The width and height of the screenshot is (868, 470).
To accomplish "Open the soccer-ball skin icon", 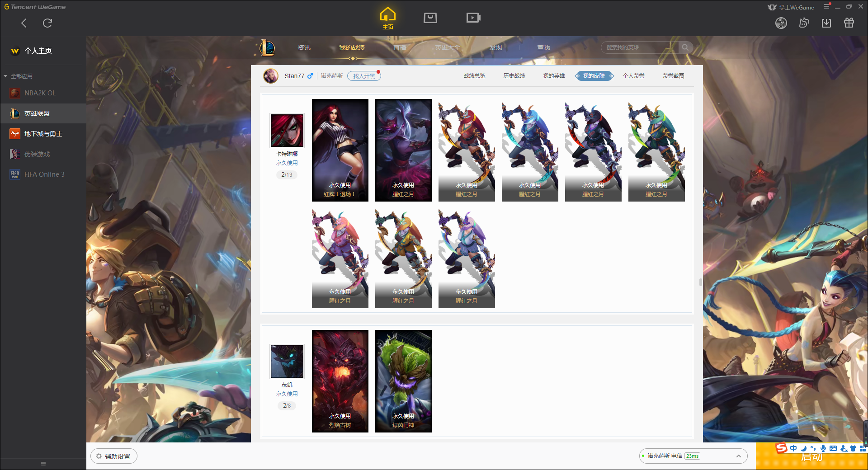I will pos(781,23).
